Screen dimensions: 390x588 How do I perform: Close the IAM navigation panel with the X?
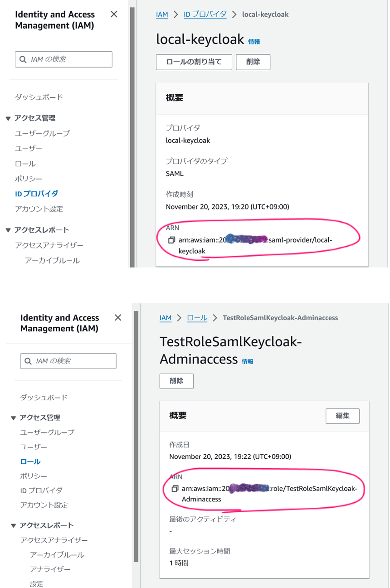113,14
